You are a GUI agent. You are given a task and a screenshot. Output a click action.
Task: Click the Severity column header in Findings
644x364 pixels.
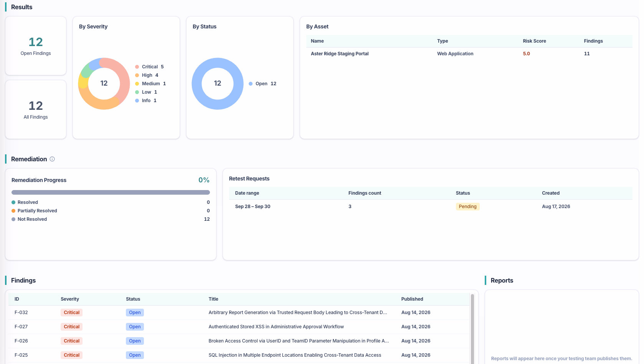pyautogui.click(x=70, y=299)
